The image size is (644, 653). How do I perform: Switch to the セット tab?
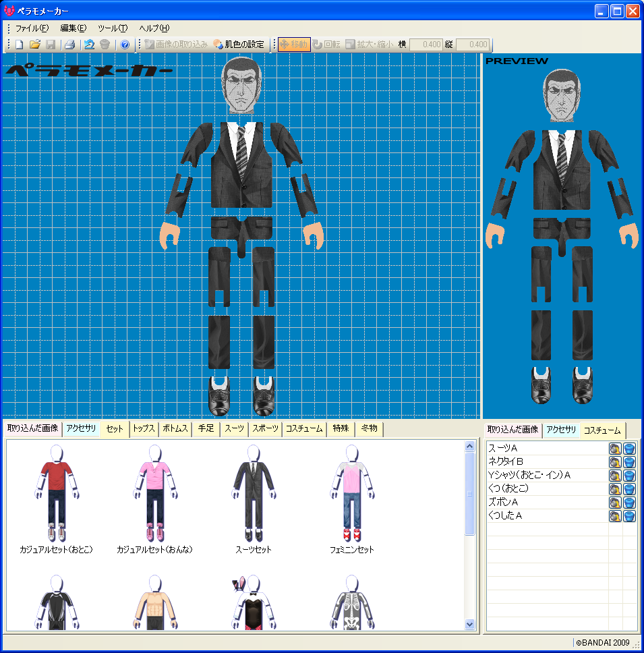(115, 429)
